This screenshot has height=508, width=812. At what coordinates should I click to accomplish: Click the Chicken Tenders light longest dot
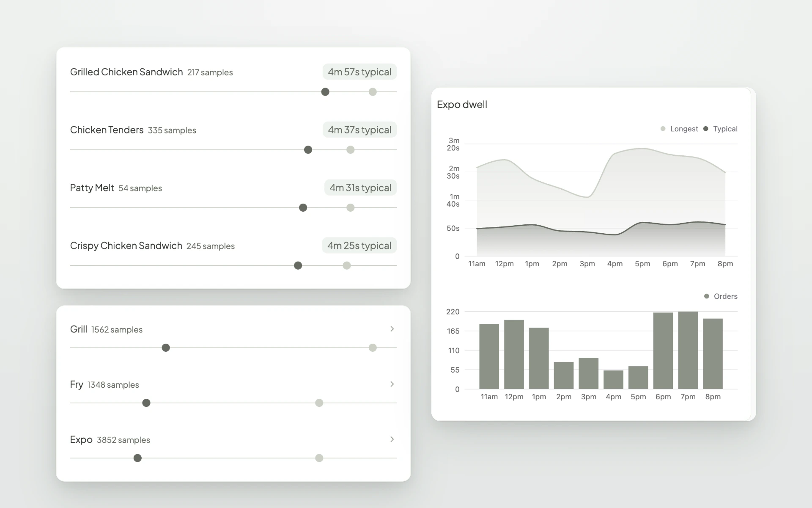351,150
